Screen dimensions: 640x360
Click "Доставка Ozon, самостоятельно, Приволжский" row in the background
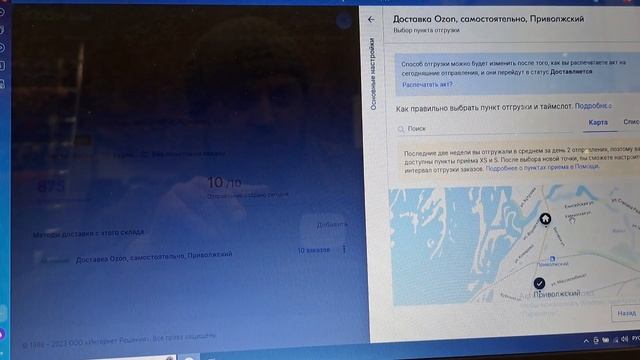click(x=154, y=257)
